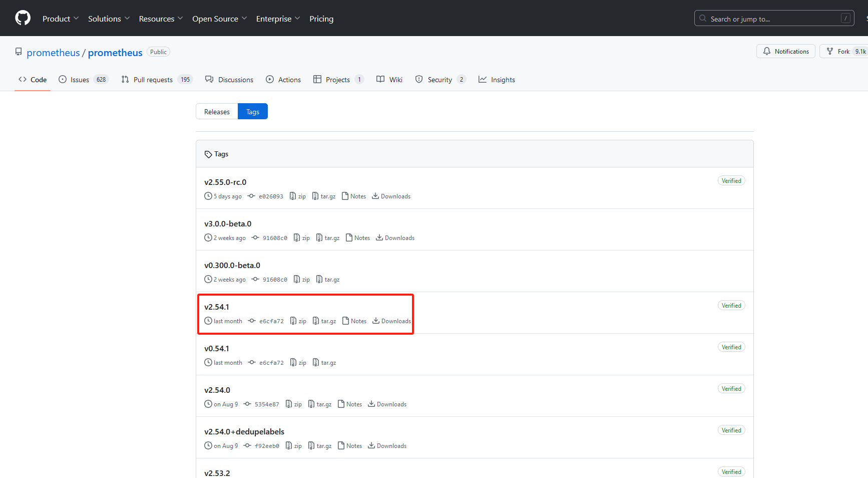Select the Tags toggle button
868x478 pixels.
[253, 111]
